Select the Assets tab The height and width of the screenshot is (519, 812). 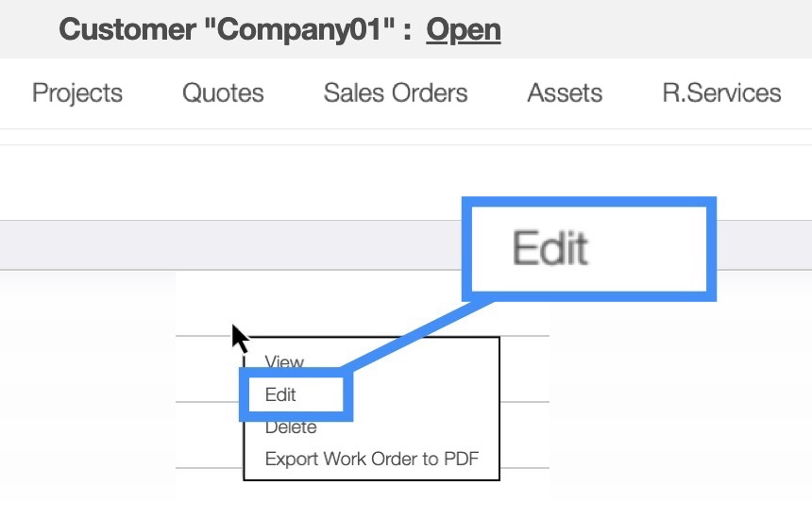pyautogui.click(x=565, y=92)
